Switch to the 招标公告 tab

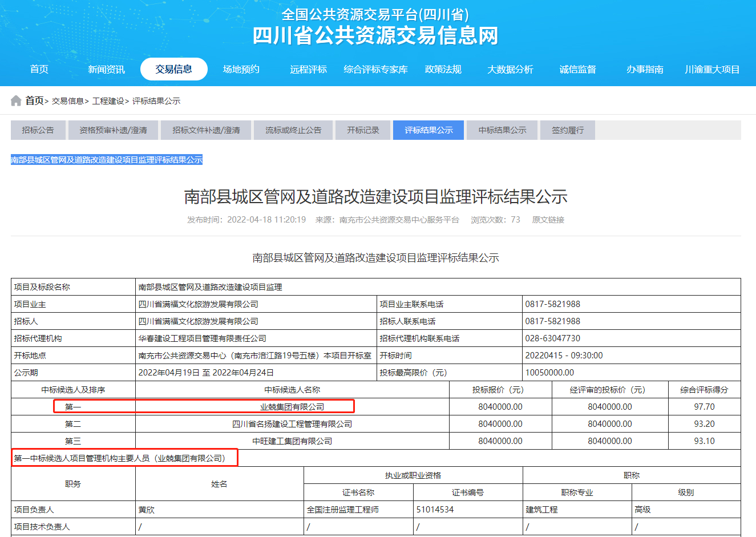(38, 130)
